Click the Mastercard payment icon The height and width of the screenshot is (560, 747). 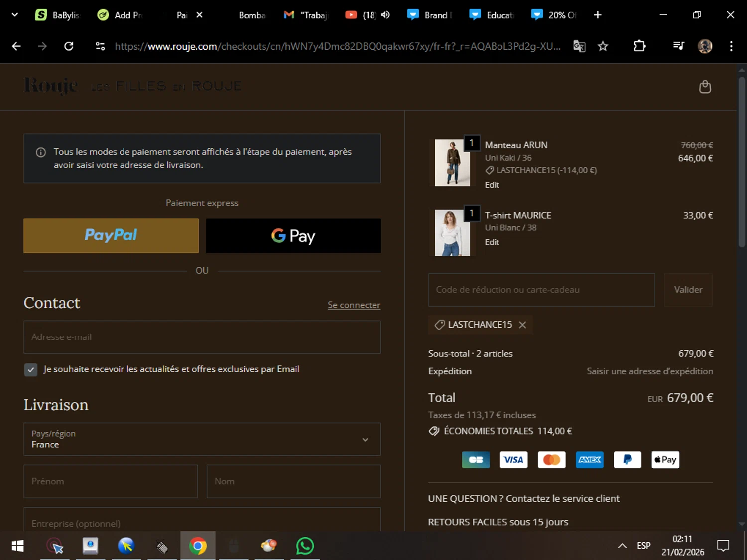551,460
